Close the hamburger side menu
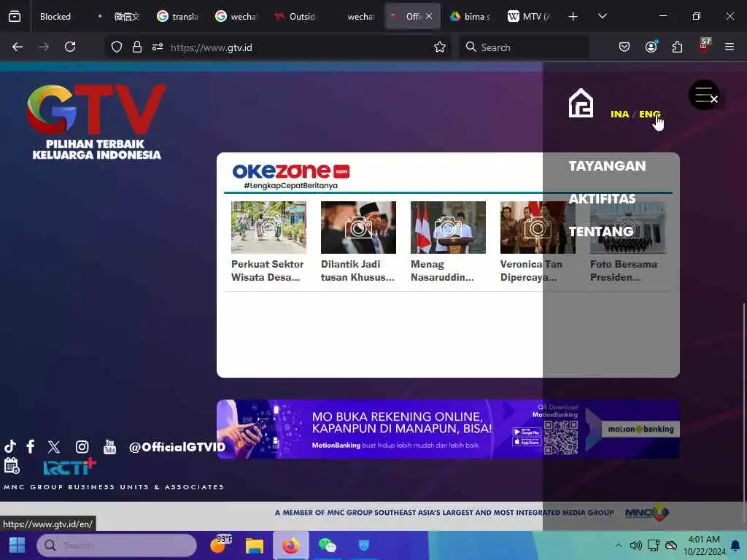 tap(704, 96)
